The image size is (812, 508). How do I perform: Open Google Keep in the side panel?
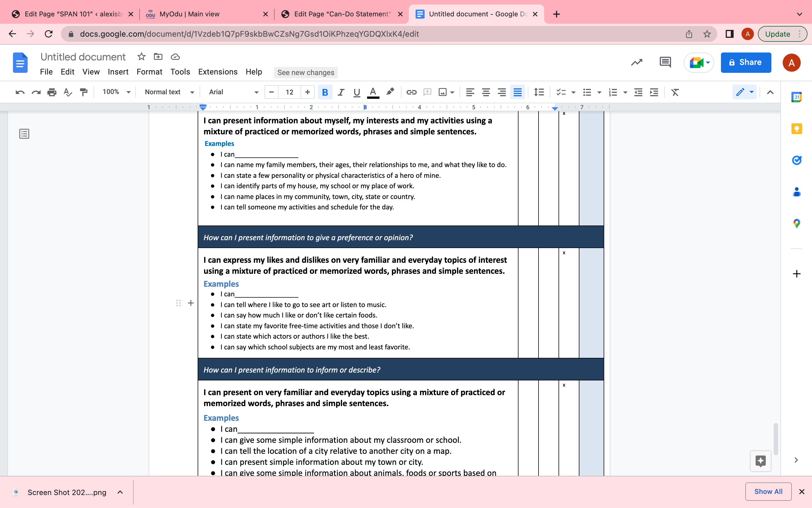pos(796,129)
